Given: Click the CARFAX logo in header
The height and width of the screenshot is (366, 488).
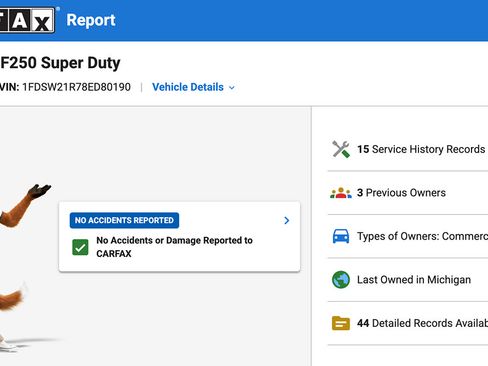Looking at the screenshot, I should [27, 20].
